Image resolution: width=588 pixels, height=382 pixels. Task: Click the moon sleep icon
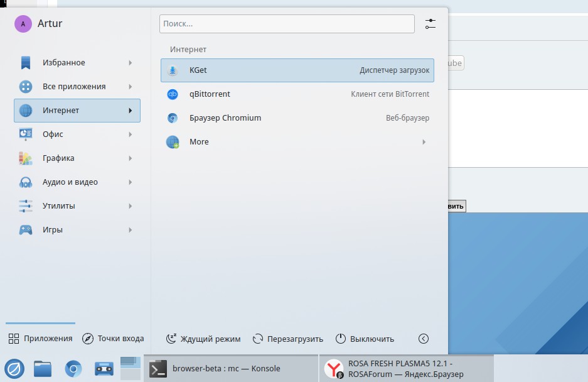point(171,339)
